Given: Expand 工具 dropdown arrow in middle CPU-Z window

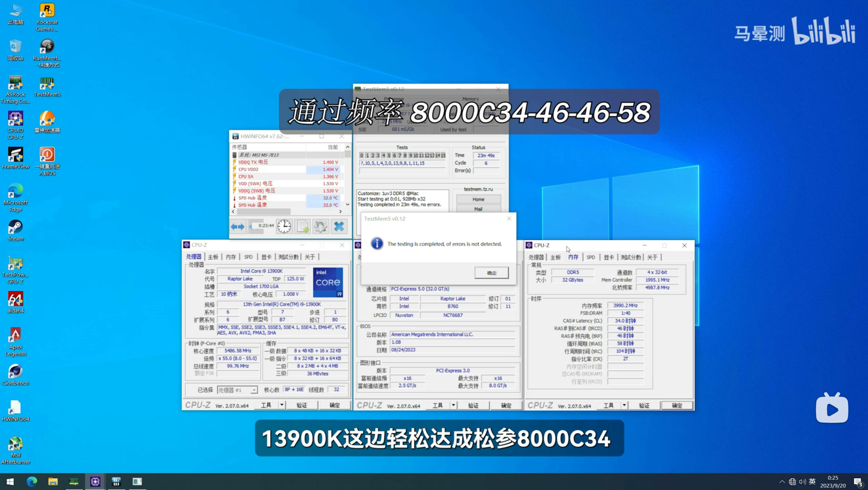Looking at the screenshot, I should click(x=453, y=405).
